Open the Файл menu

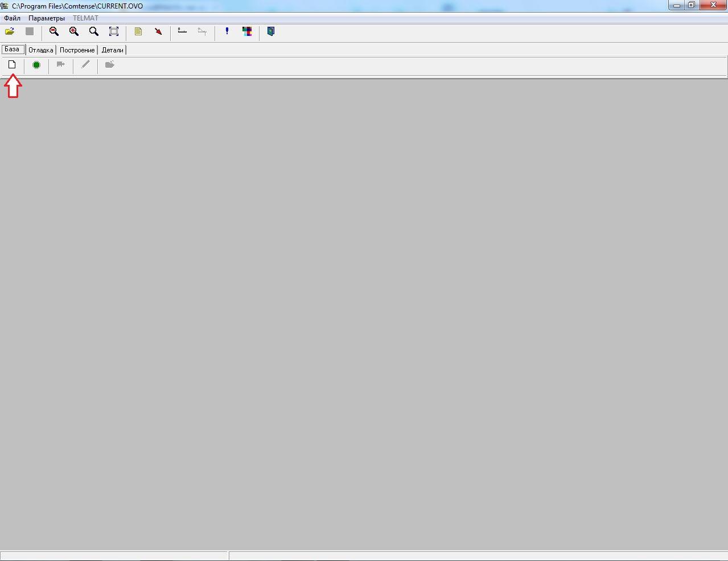12,18
